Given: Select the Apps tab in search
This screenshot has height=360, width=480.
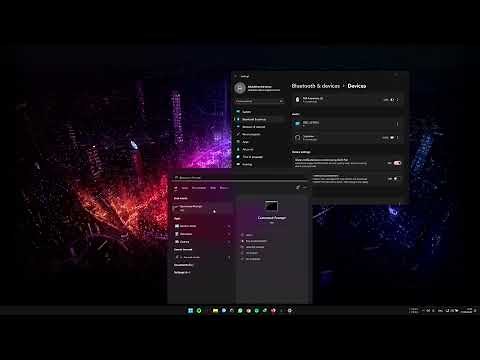Looking at the screenshot, I should point(185,188).
